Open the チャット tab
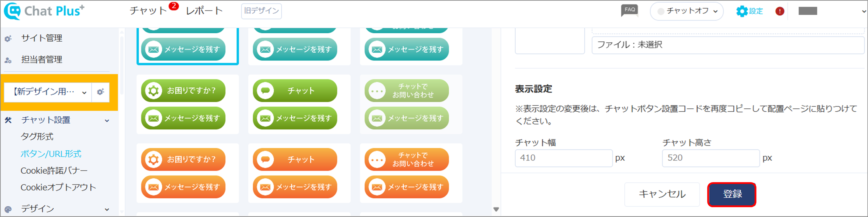Image resolution: width=868 pixels, height=217 pixels. point(148,11)
